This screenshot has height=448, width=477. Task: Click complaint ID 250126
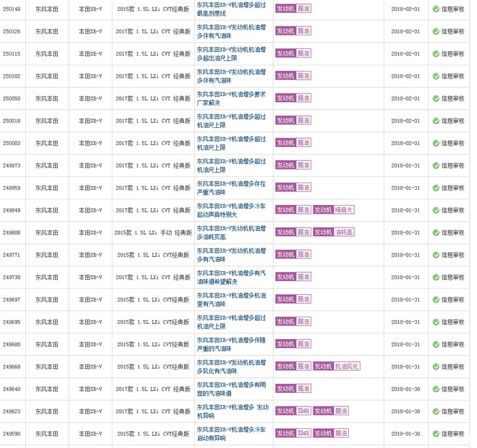point(12,31)
